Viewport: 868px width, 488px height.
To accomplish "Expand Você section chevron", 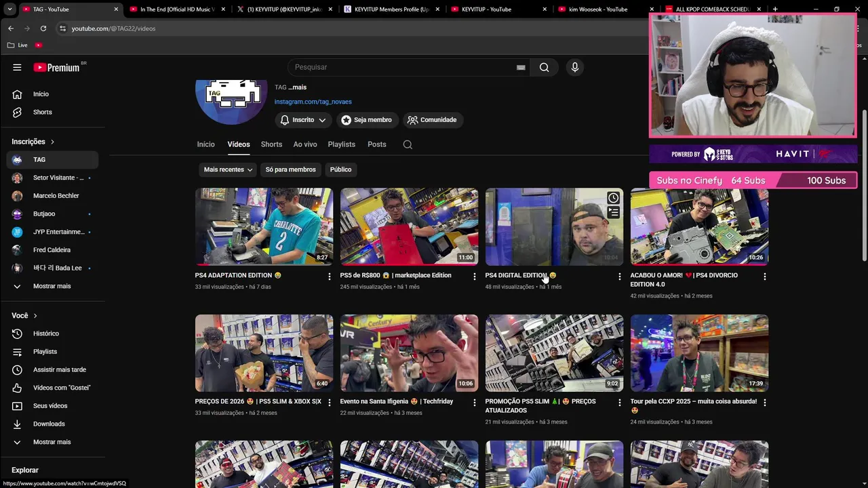I will point(35,316).
